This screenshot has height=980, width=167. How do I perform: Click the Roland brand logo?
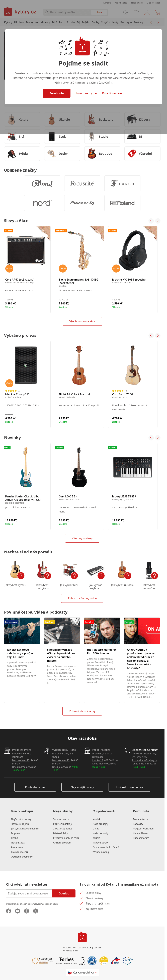coord(122,203)
